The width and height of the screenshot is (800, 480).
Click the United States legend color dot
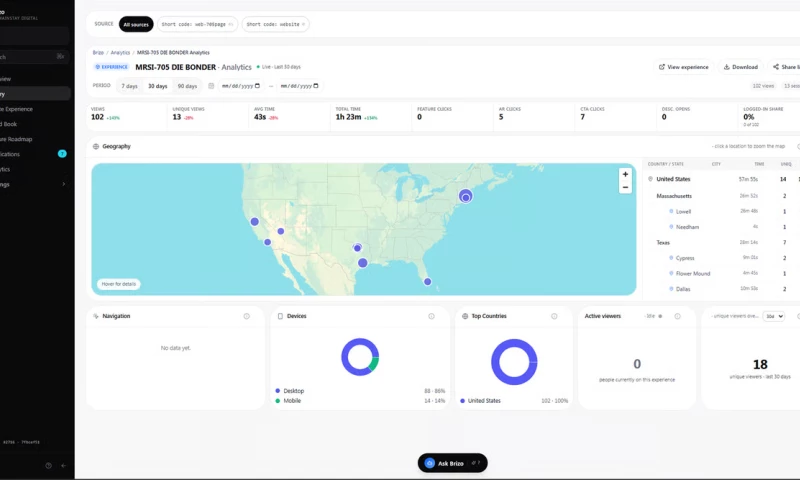(x=462, y=400)
